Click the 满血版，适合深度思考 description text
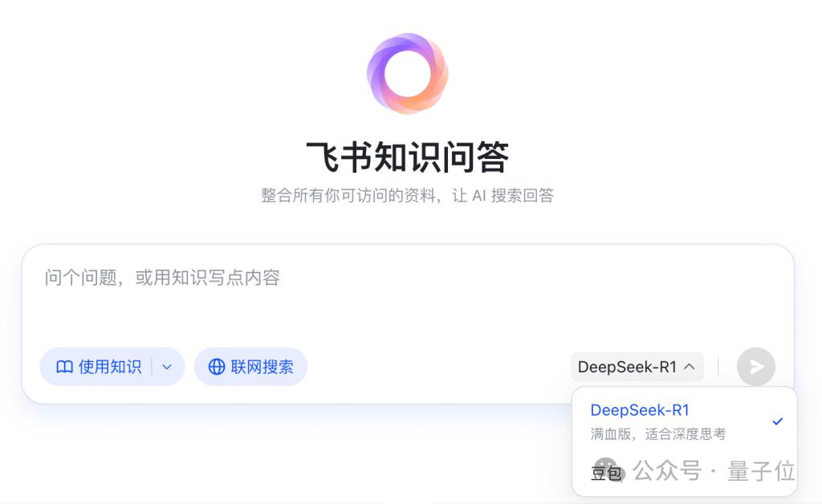The height and width of the screenshot is (504, 822). click(658, 434)
